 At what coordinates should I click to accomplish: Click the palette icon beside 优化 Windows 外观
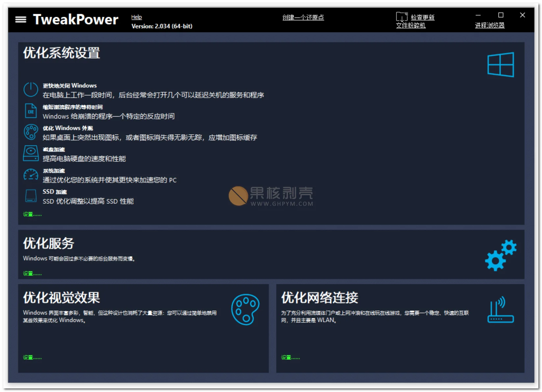(31, 132)
